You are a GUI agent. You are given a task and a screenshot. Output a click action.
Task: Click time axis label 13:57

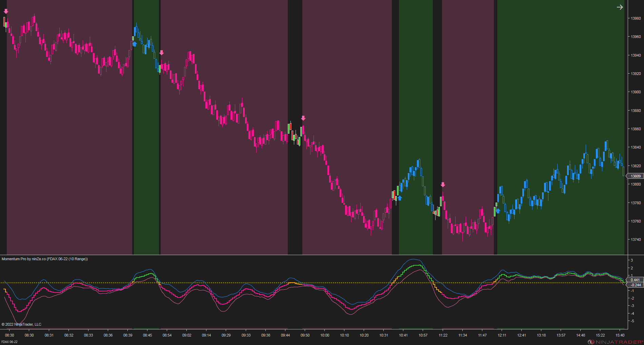point(561,335)
